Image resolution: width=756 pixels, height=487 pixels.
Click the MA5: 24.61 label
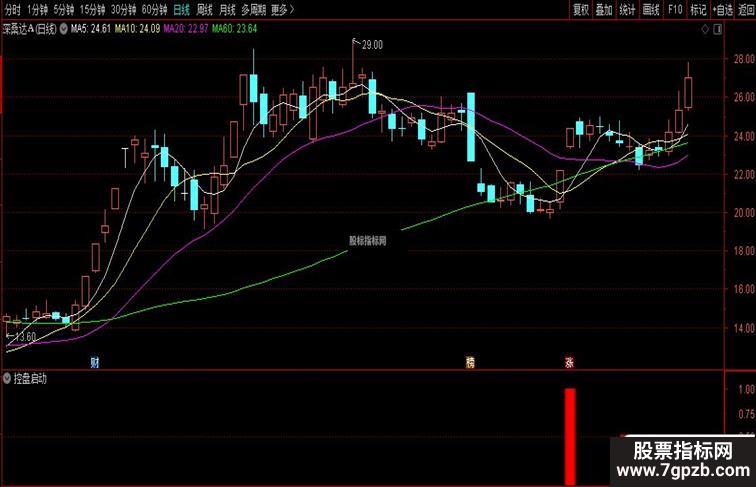[91, 29]
